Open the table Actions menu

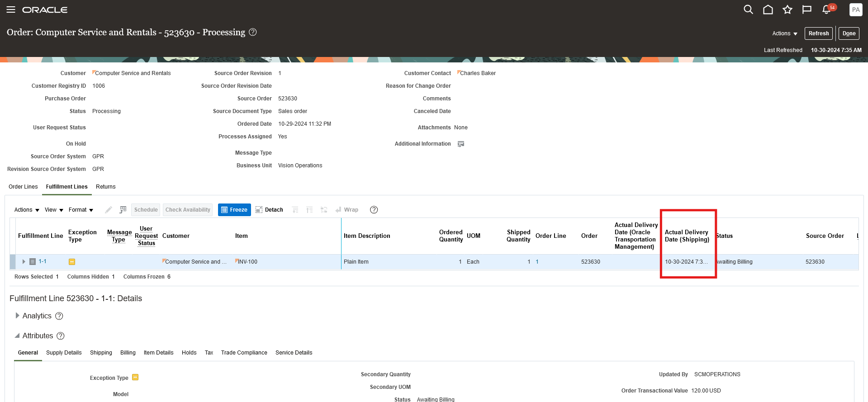[x=27, y=210]
